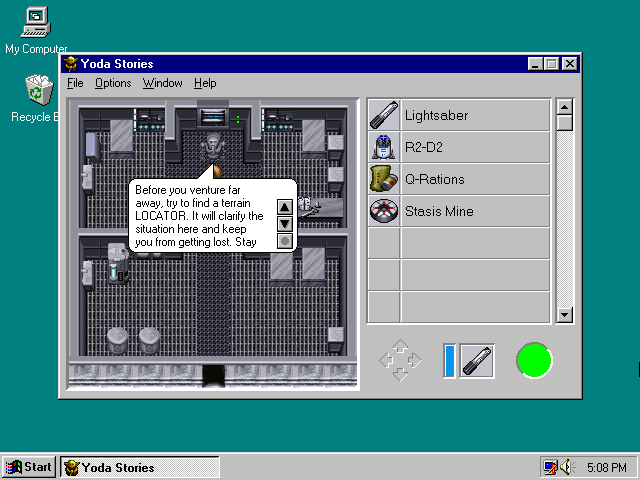Screen dimensions: 640x480
Task: Select the Lightsaber icon in inventory
Action: (x=384, y=116)
